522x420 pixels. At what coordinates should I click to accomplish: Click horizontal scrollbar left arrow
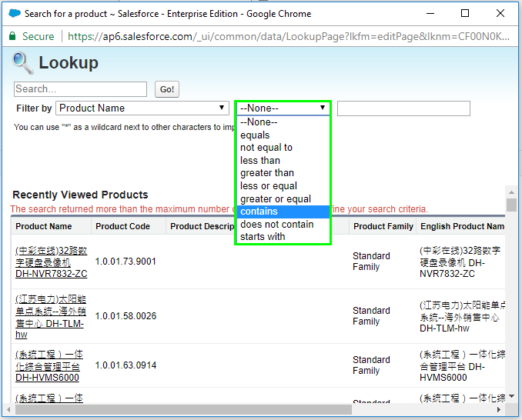[9, 410]
